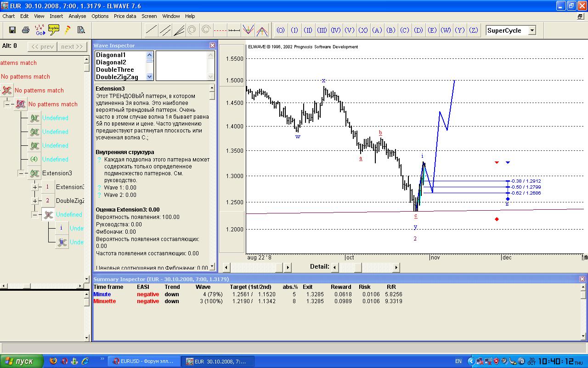Collapse the wave (5) Extension3 tree node
Image resolution: width=588 pixels, height=368 pixels.
(x=21, y=173)
